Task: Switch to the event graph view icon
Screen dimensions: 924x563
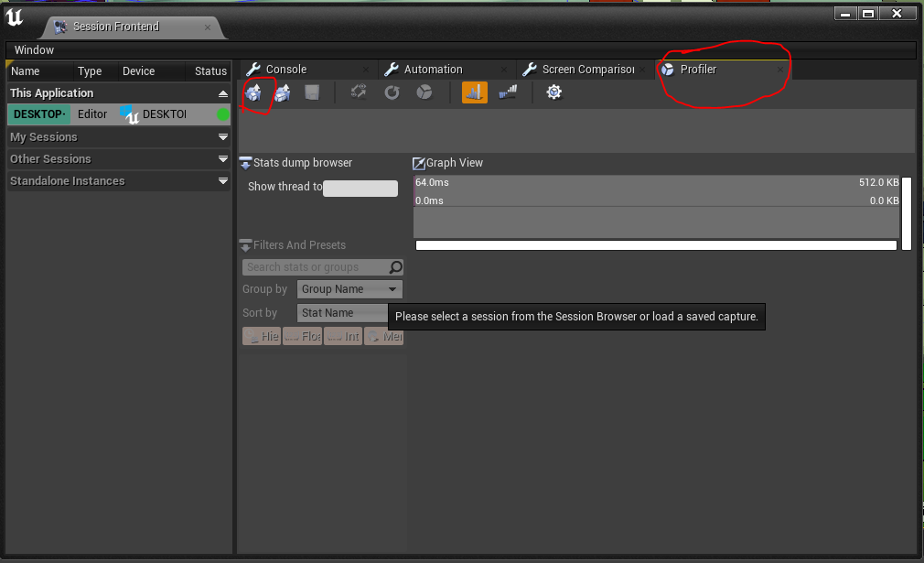Action: tap(508, 92)
